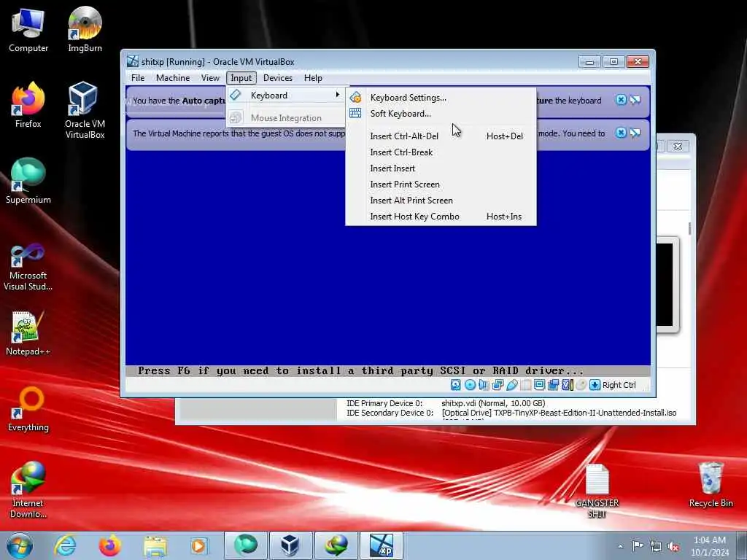Click the Windows Start button
This screenshot has width=747, height=560.
(20, 545)
